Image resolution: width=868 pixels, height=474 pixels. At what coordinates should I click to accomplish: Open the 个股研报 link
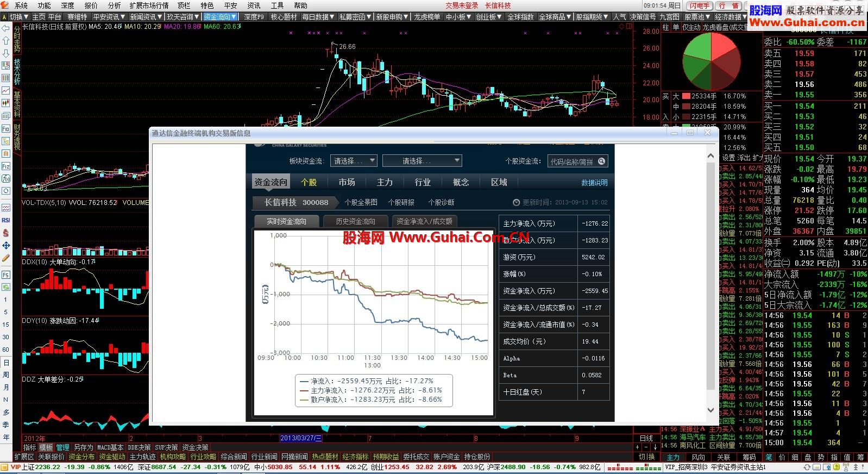401,202
